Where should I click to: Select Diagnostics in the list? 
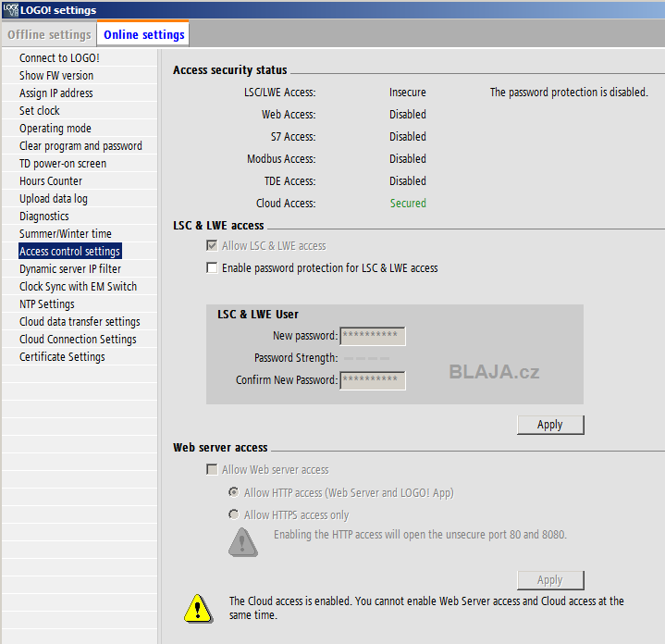pos(44,216)
